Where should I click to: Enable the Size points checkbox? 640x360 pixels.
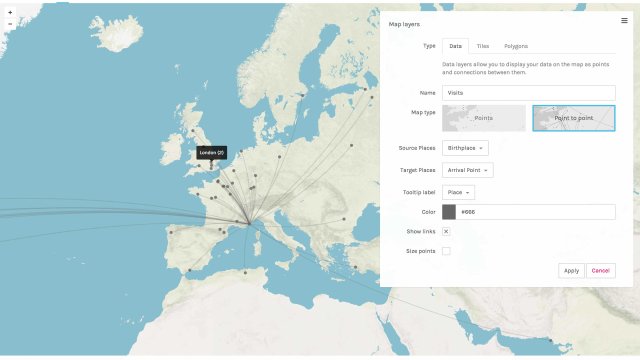(446, 251)
